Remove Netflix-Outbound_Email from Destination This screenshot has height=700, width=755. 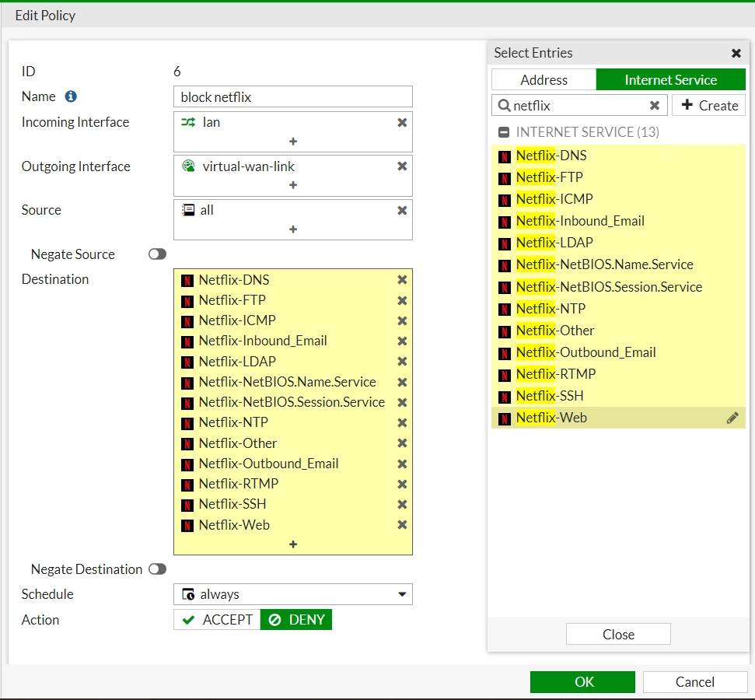pyautogui.click(x=402, y=464)
